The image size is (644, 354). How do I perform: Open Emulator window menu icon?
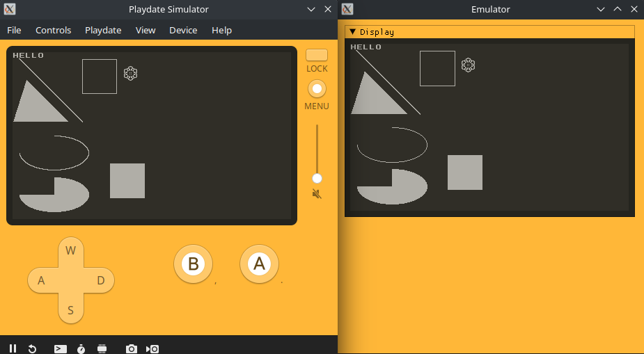347,9
